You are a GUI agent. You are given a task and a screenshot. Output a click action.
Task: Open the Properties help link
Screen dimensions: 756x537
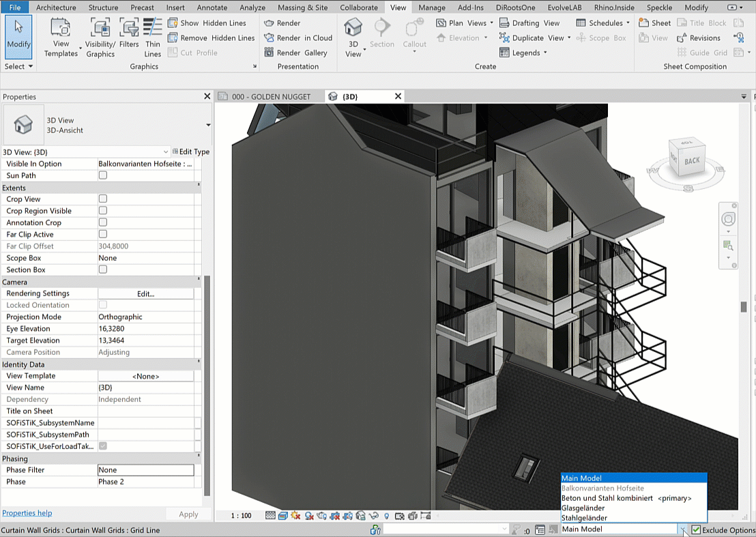pyautogui.click(x=27, y=513)
